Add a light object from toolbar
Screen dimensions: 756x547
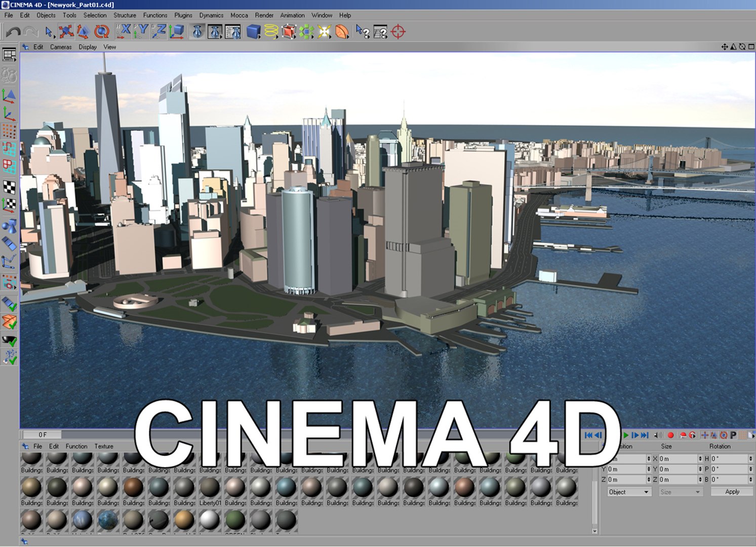click(x=324, y=32)
